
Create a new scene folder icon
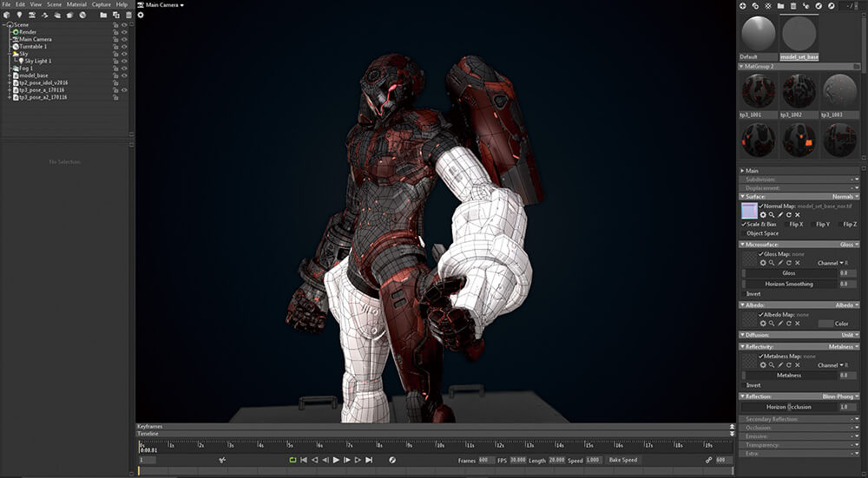pos(103,15)
